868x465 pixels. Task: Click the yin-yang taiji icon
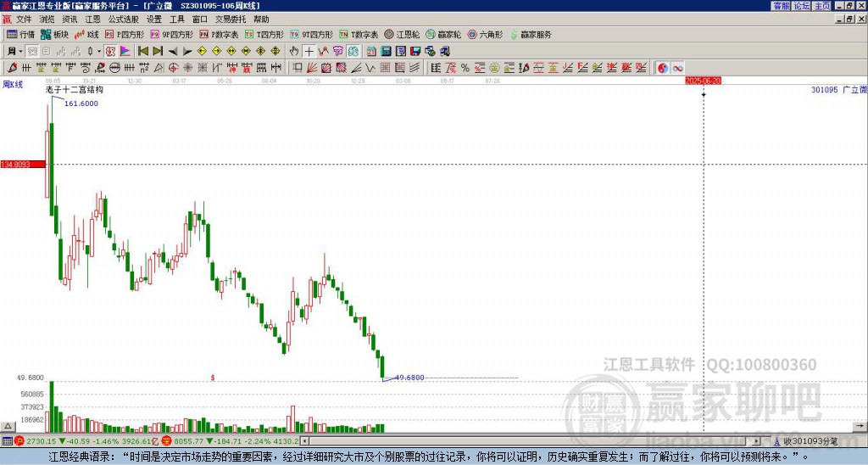tap(662, 68)
